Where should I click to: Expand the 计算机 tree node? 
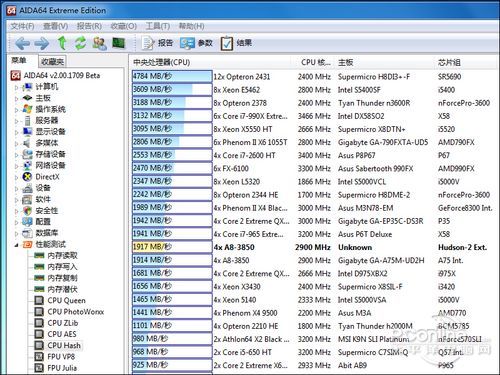point(16,88)
